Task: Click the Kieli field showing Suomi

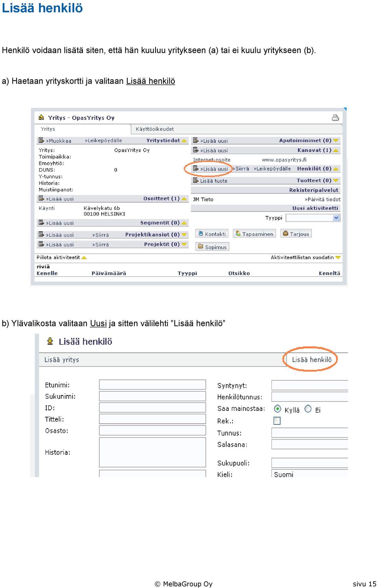Action: (310, 474)
